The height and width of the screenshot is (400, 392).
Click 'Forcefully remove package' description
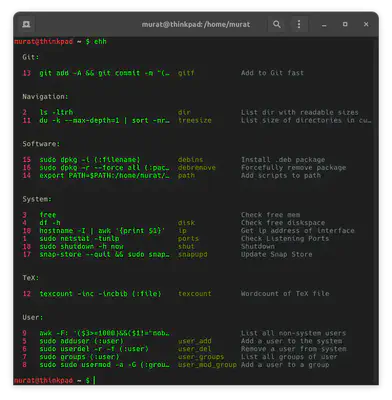click(x=293, y=168)
